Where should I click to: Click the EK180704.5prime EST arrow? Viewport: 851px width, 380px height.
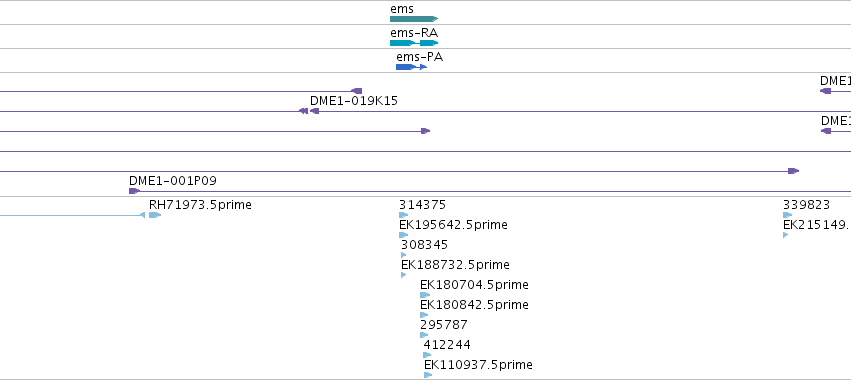tap(425, 295)
